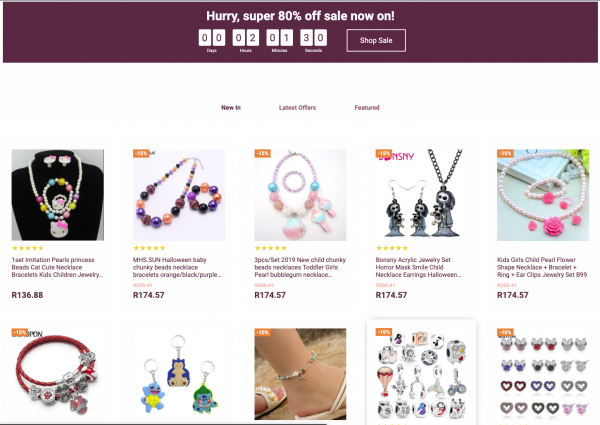Open the shell bubblegum necklace set image
This screenshot has height=425, width=600.
coord(300,195)
